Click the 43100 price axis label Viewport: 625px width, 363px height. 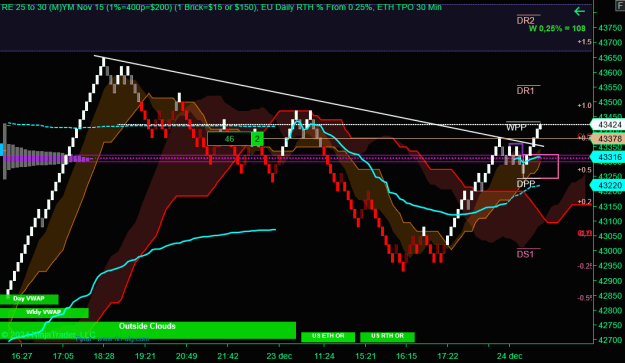[610, 221]
